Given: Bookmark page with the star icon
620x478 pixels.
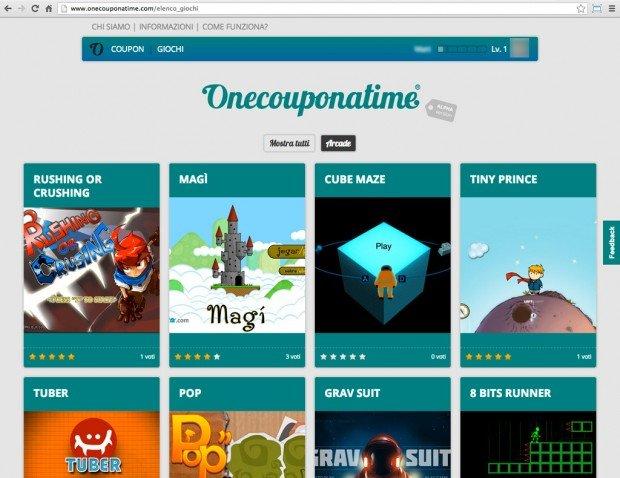Looking at the screenshot, I should (x=581, y=8).
